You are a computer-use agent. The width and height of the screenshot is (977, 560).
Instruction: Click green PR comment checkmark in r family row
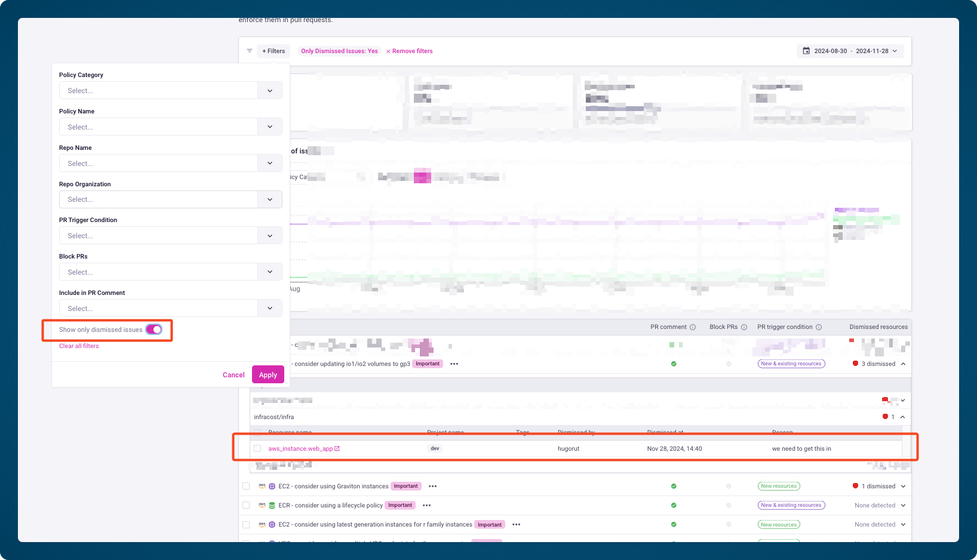674,524
